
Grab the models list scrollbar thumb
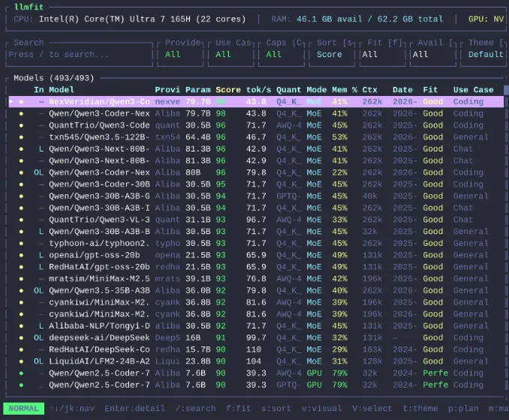[506, 90]
